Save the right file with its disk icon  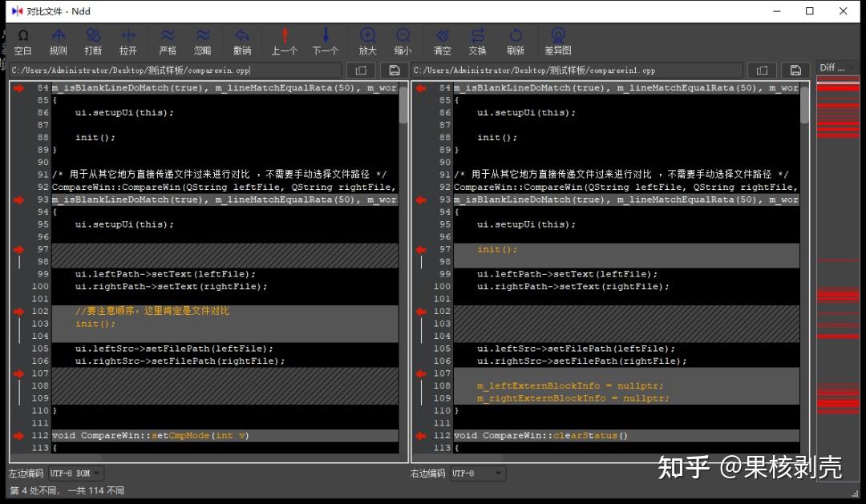(795, 70)
